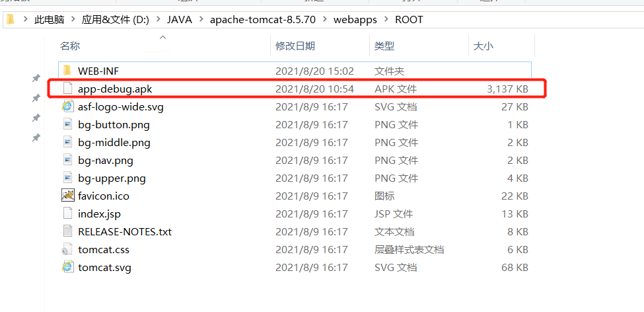The image size is (644, 312).
Task: Select the app-debug.apk file icon
Action: [x=67, y=89]
